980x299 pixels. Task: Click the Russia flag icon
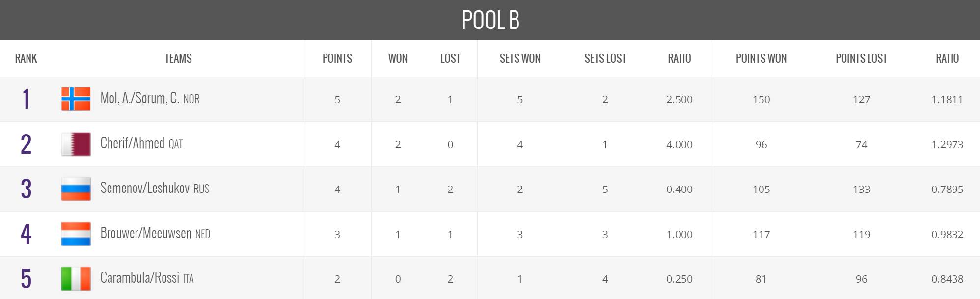click(76, 189)
